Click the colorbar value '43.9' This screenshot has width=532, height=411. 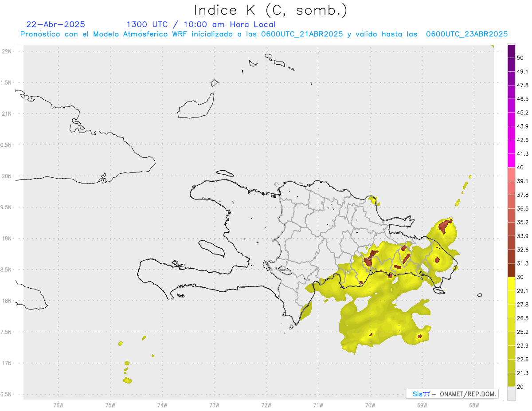(x=523, y=126)
